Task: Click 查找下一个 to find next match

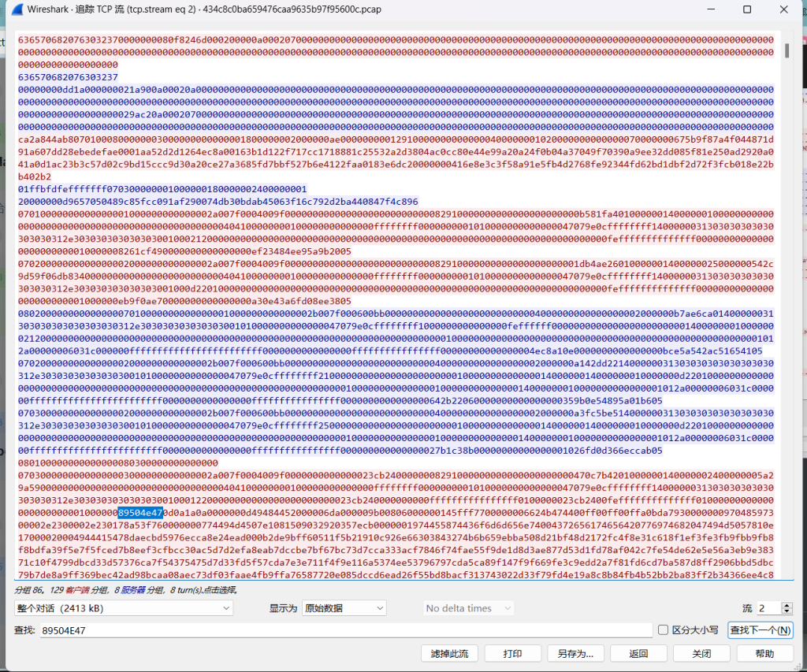Action: tap(760, 629)
